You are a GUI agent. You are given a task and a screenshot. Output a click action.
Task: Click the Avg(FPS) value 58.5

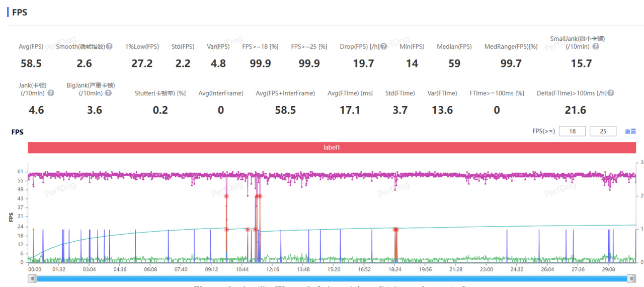coord(31,63)
